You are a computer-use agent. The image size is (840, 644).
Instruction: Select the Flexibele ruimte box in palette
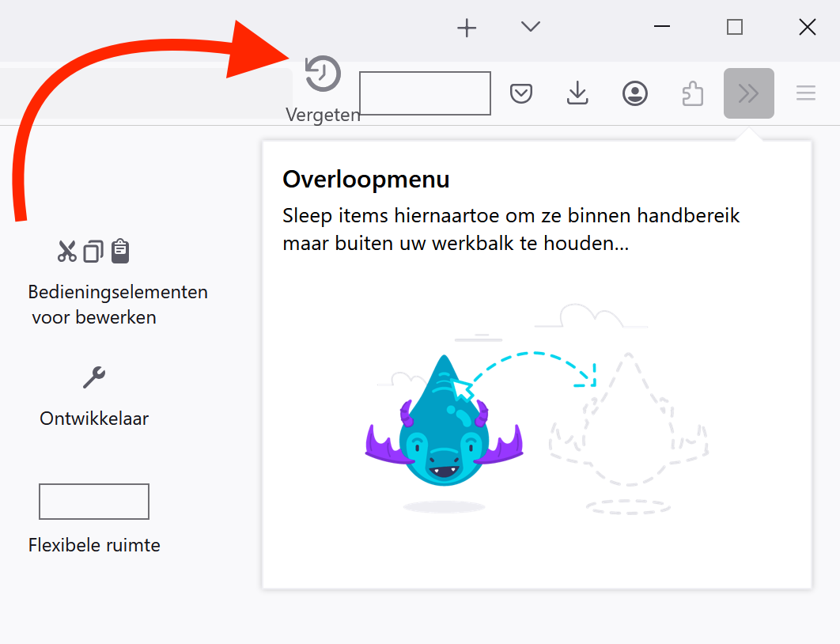pos(94,502)
